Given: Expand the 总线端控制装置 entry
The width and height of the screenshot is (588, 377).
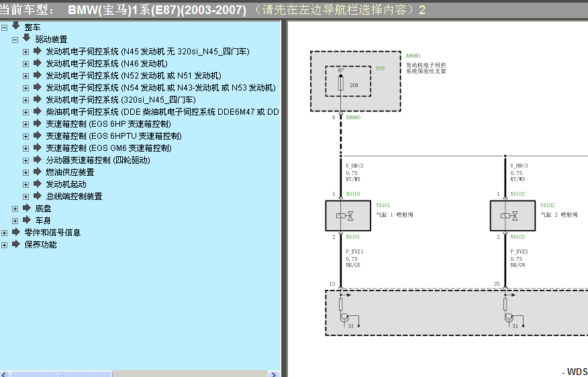Looking at the screenshot, I should (26, 197).
